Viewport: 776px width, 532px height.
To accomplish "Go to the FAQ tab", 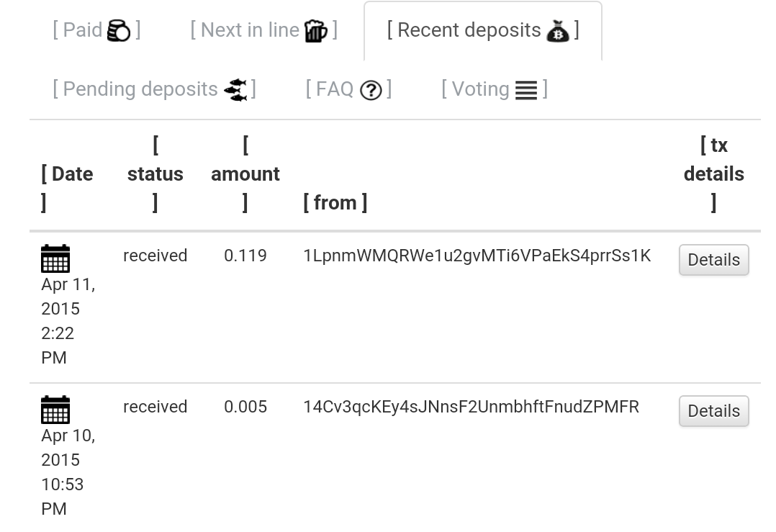I will [349, 89].
